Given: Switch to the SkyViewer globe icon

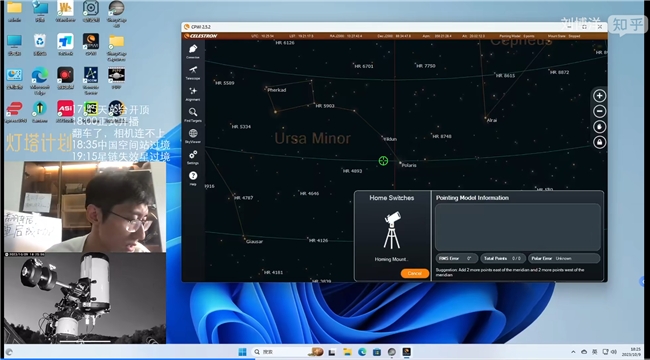Looking at the screenshot, I should (193, 136).
